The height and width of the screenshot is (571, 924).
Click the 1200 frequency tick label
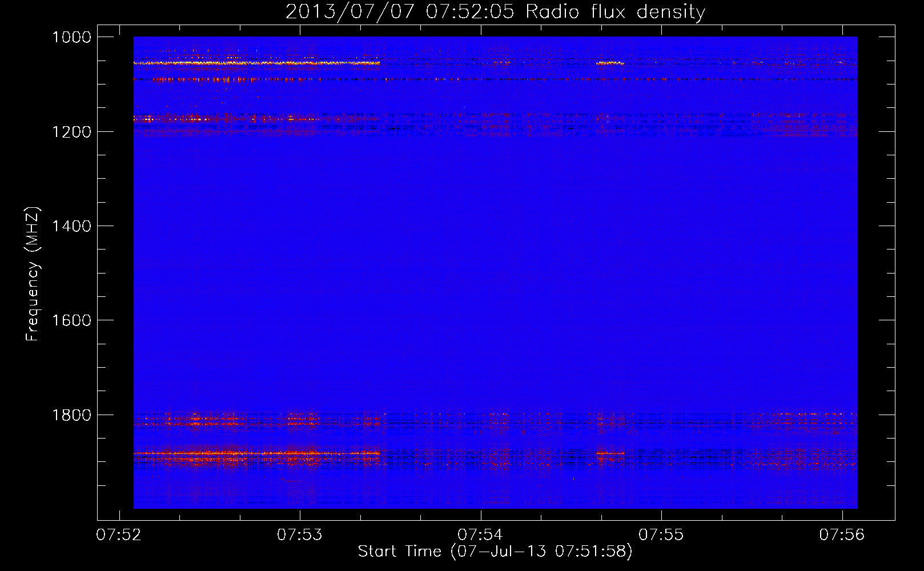click(x=71, y=132)
